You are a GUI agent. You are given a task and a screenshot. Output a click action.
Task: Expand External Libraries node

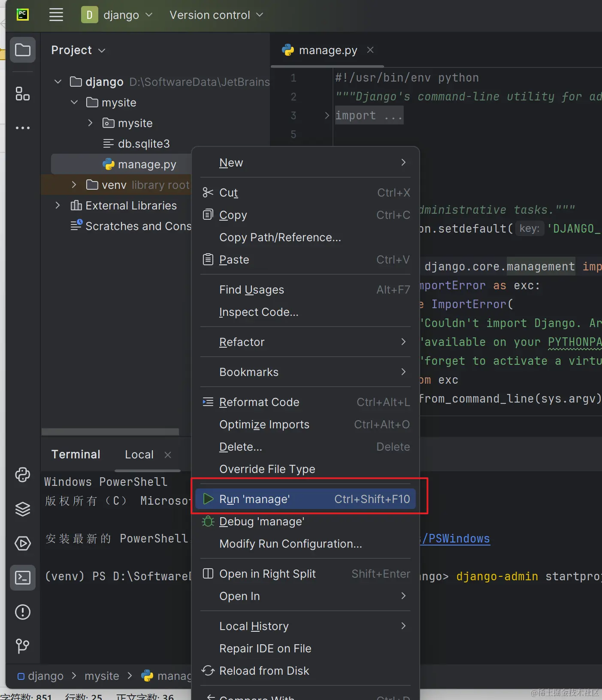click(58, 205)
